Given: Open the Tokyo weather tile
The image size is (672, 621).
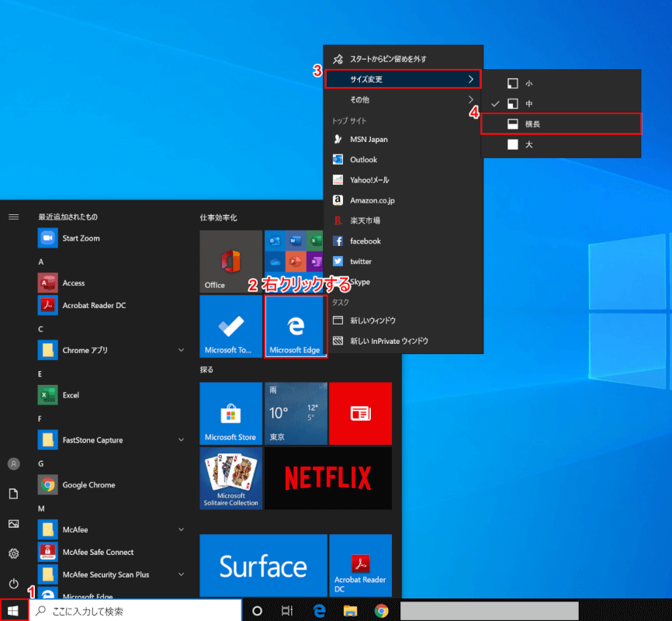Looking at the screenshot, I should 296,414.
